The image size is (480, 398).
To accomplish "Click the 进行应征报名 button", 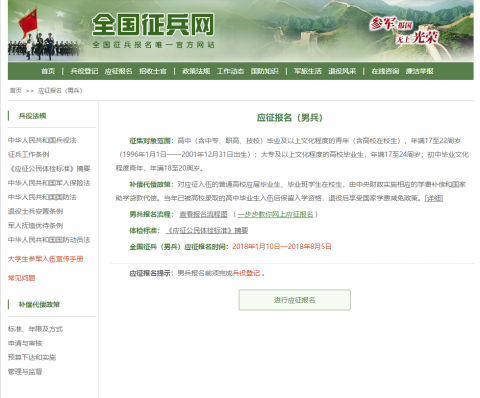I will (x=295, y=300).
